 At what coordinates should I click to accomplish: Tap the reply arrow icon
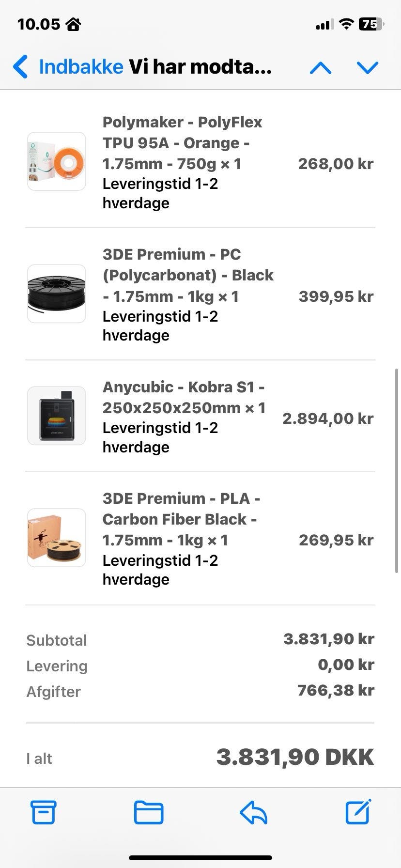(253, 812)
